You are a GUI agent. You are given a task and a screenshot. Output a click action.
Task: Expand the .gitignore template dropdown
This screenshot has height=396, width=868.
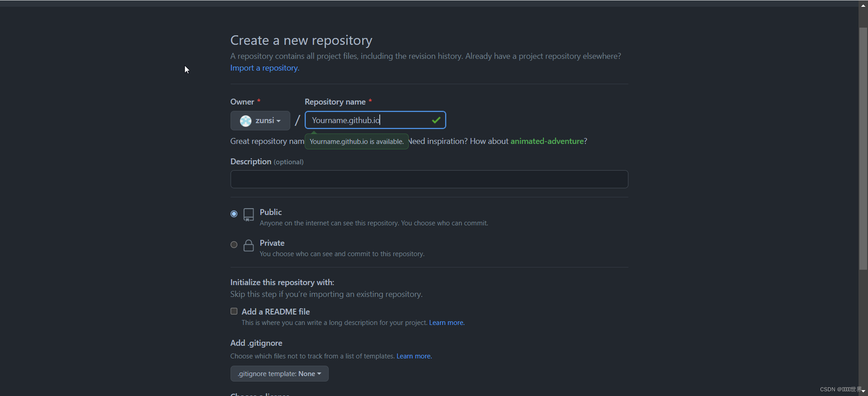(279, 374)
